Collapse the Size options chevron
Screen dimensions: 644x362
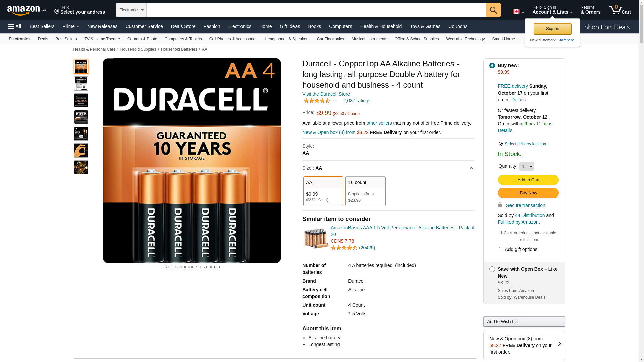471,168
